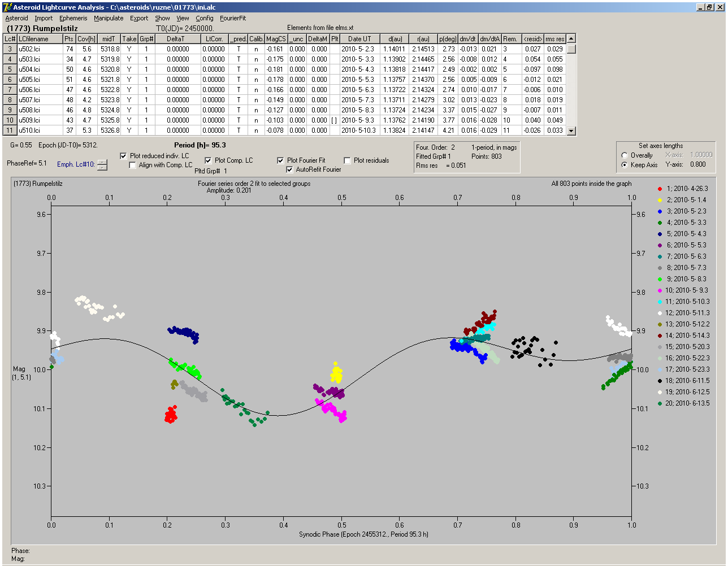Click the Points: 803 readout
Viewport: 728px width, 566px height.
(487, 156)
